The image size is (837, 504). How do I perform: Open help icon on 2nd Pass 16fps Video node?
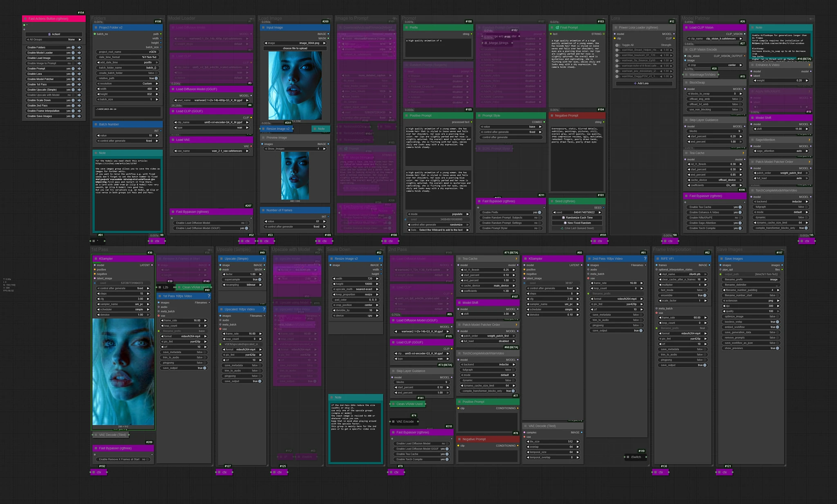click(645, 259)
